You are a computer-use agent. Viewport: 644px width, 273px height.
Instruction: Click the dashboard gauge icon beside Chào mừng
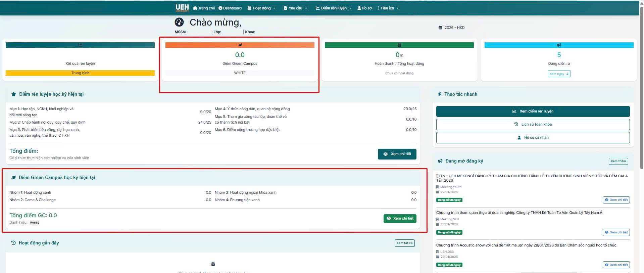(179, 22)
